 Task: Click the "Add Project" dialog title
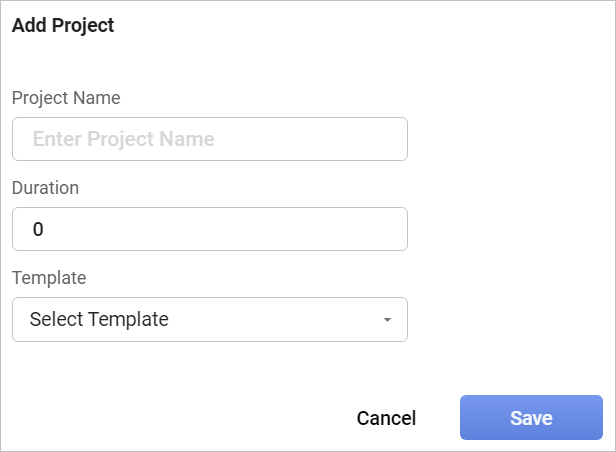pyautogui.click(x=63, y=26)
